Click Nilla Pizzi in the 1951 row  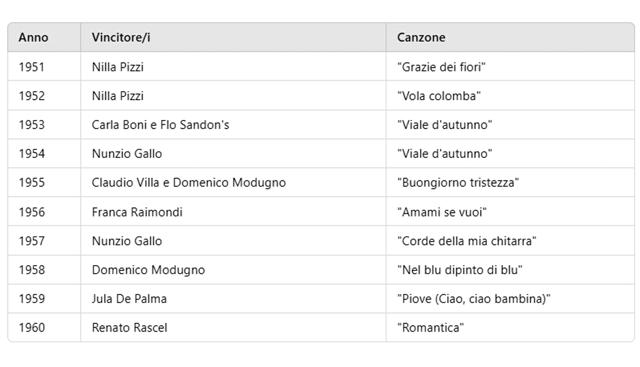[x=118, y=67]
